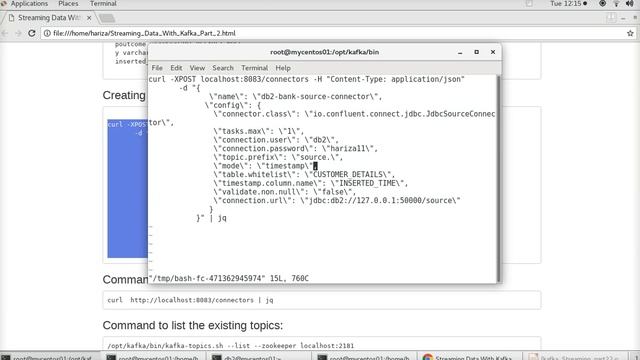Open the terminal File menu
Screen dimensions: 640x360
tap(157, 68)
